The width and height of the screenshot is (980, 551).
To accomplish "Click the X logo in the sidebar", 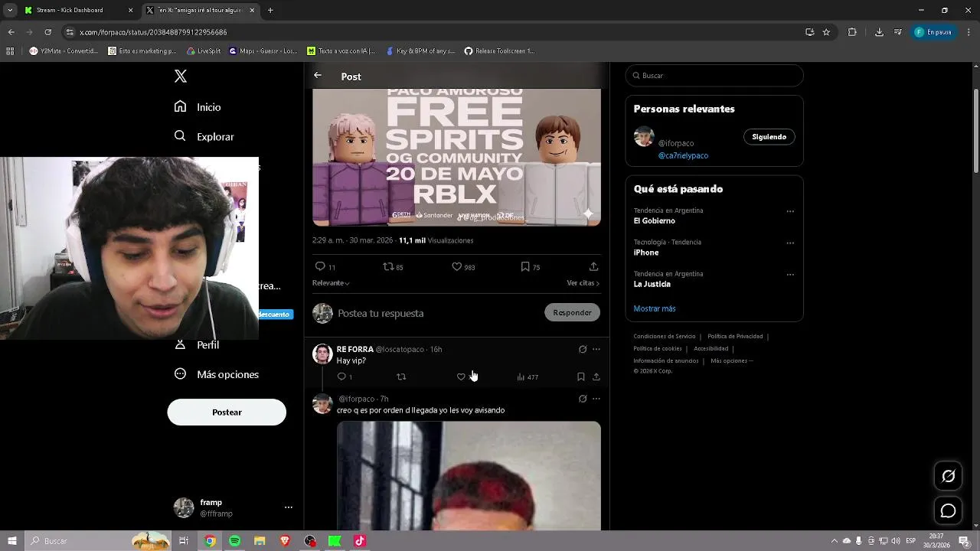I will (x=181, y=76).
